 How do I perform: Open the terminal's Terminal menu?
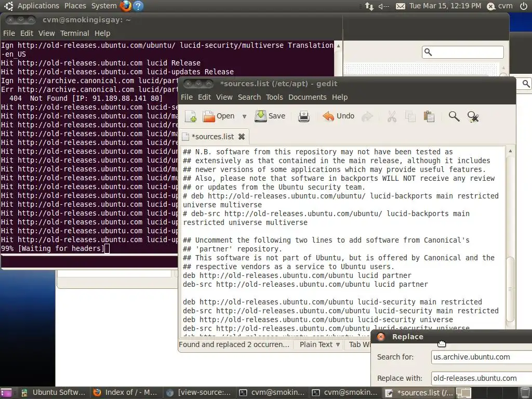(x=75, y=33)
